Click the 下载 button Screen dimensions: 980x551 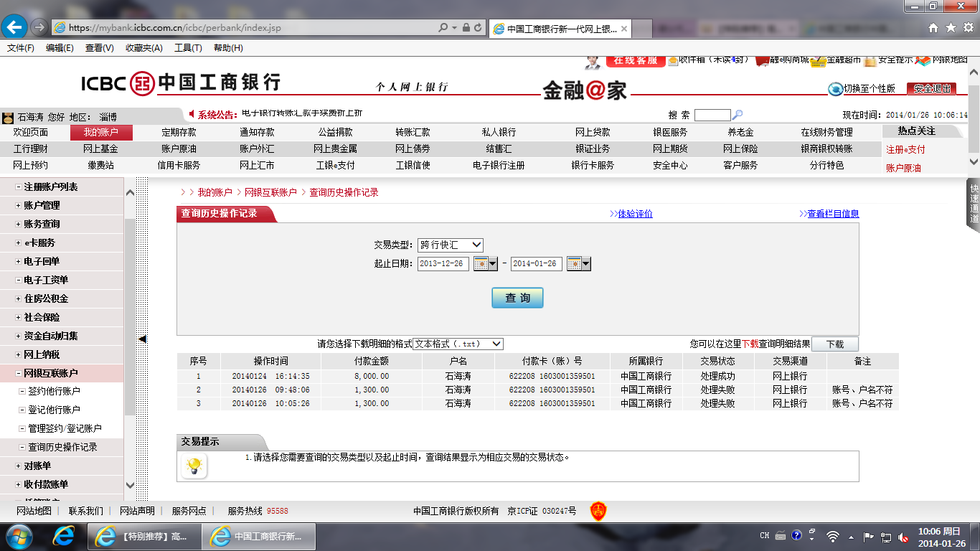pos(834,344)
